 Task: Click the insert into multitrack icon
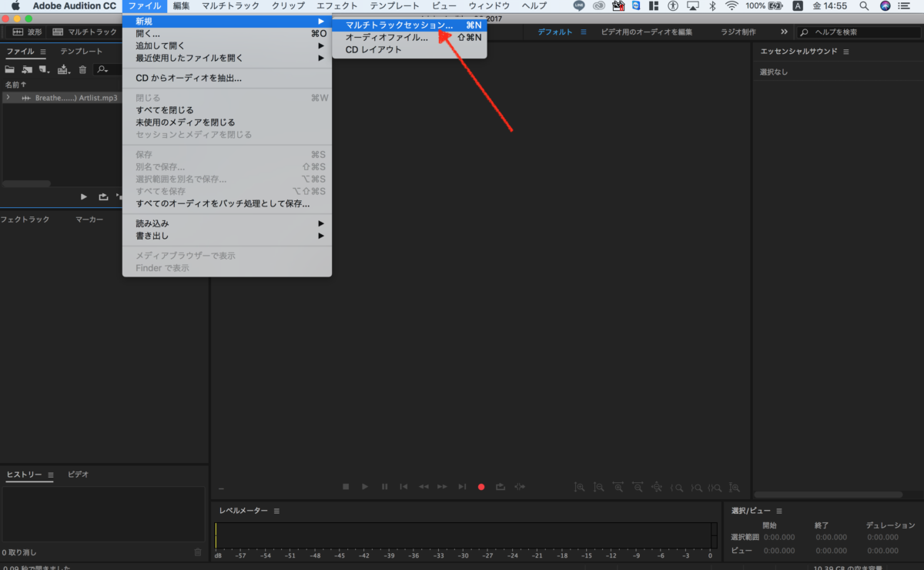tap(63, 69)
